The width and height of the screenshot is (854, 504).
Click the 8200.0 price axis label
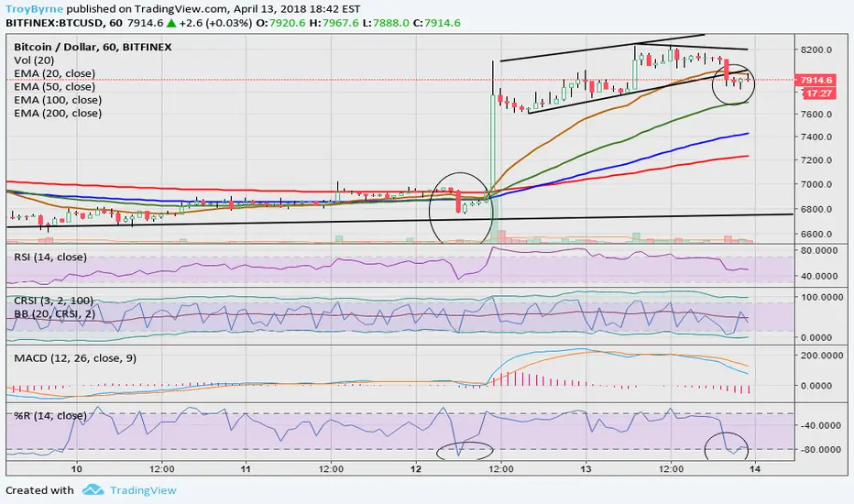coord(816,49)
